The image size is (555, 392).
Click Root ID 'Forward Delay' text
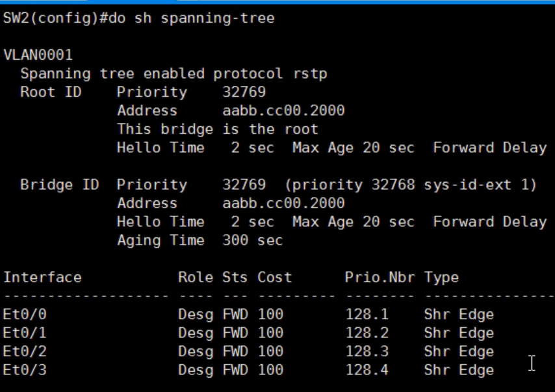coord(490,148)
